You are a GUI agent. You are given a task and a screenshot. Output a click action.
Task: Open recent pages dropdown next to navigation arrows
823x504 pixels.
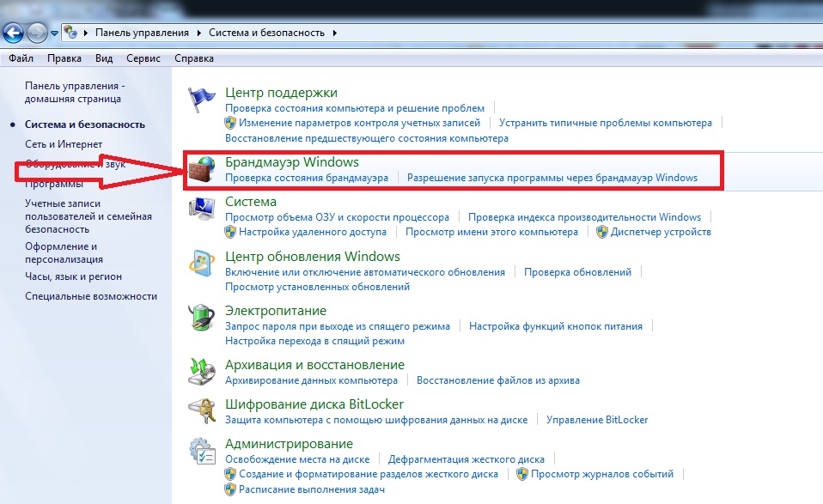pos(54,33)
